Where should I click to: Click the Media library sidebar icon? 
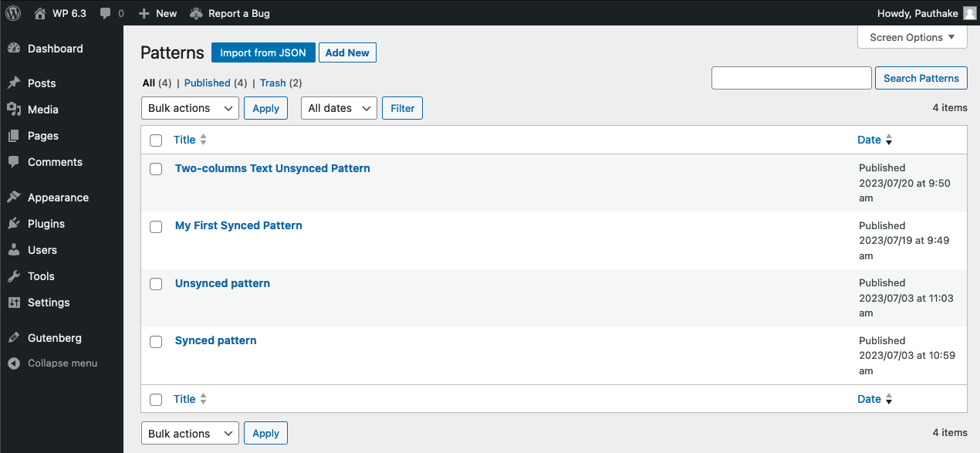coord(16,109)
